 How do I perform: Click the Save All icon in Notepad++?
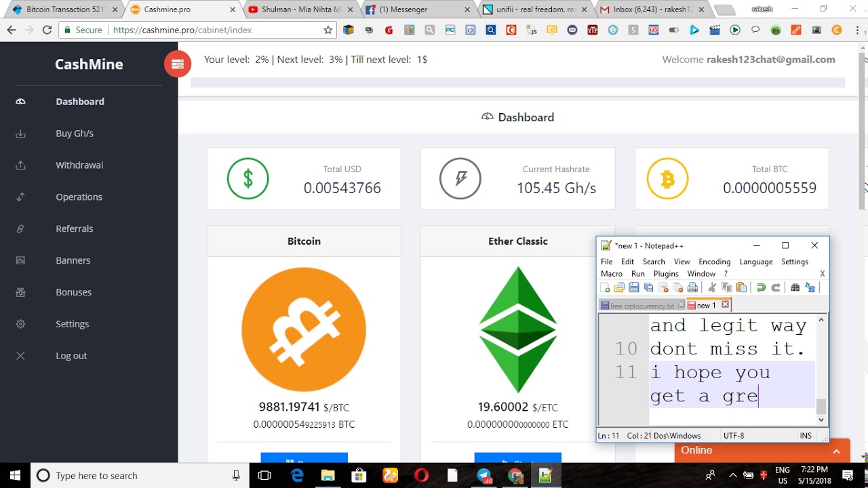click(x=649, y=288)
